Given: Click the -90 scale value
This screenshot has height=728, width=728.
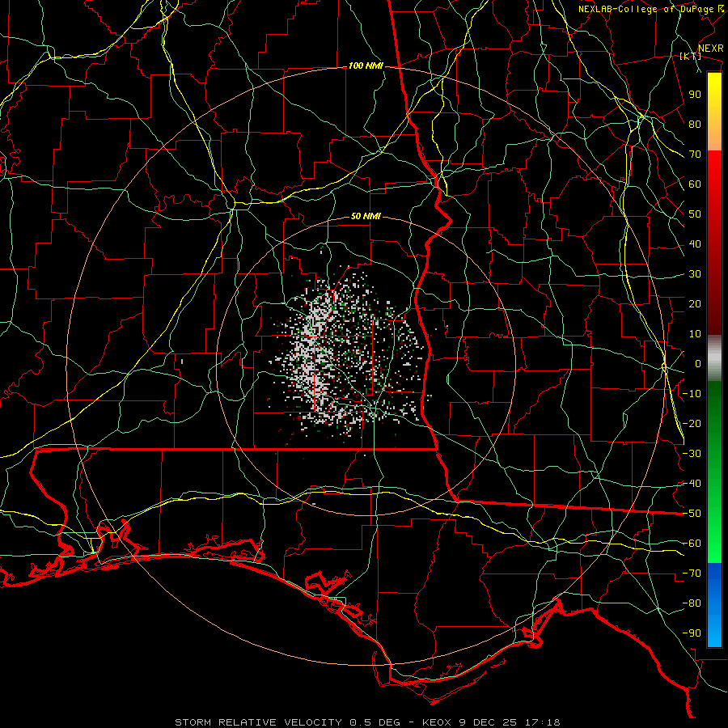Looking at the screenshot, I should click(692, 633).
